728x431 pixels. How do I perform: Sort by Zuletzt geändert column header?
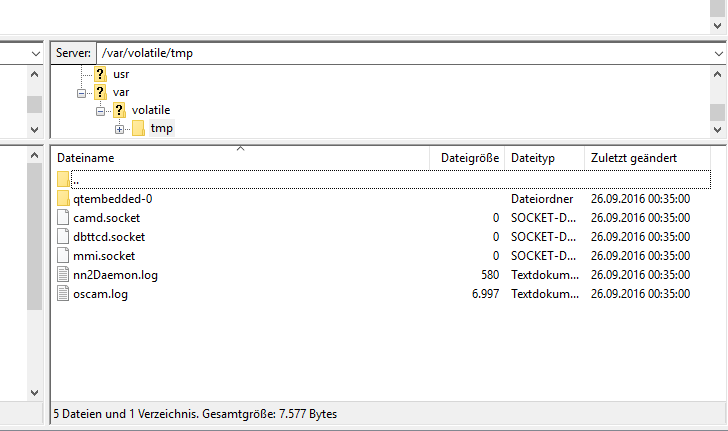pos(648,158)
